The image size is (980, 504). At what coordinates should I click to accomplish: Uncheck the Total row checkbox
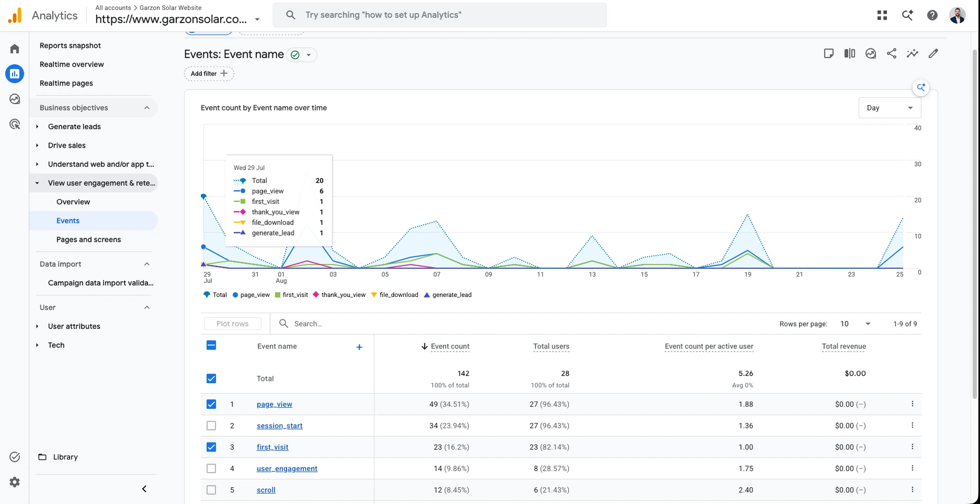click(211, 378)
